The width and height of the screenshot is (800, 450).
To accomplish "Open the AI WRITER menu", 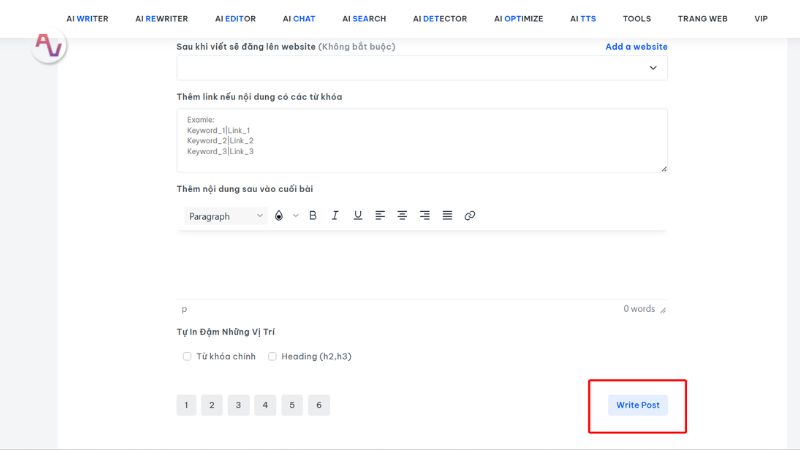I will pos(87,19).
